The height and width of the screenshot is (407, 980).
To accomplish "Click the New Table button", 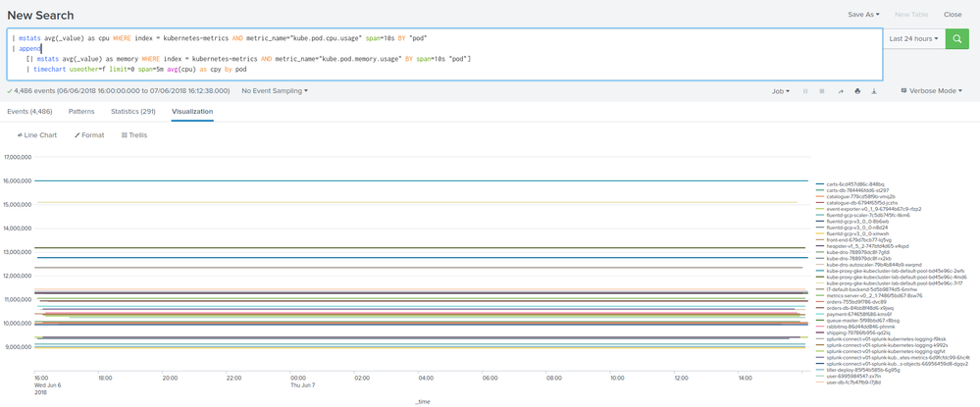I will coord(911,15).
